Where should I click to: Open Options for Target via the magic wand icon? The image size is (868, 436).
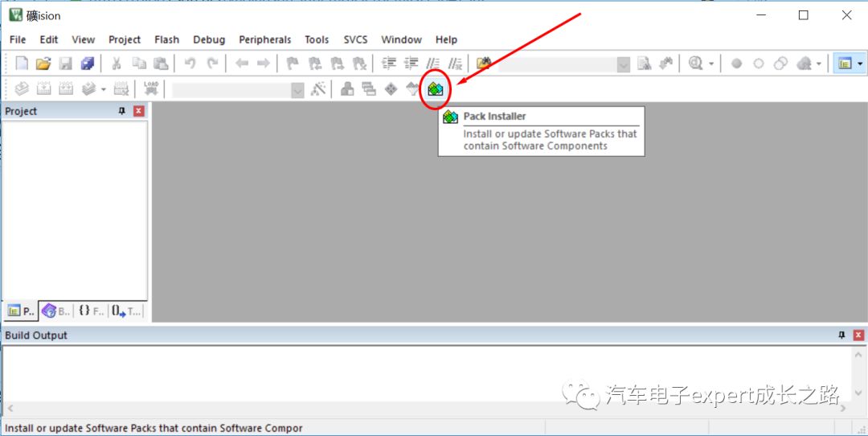[x=318, y=88]
